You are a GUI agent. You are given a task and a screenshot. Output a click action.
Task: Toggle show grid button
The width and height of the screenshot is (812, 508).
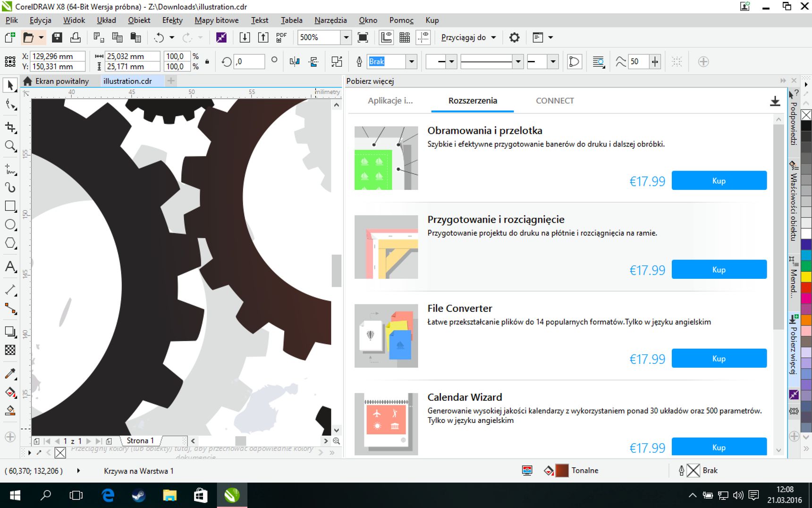click(405, 37)
